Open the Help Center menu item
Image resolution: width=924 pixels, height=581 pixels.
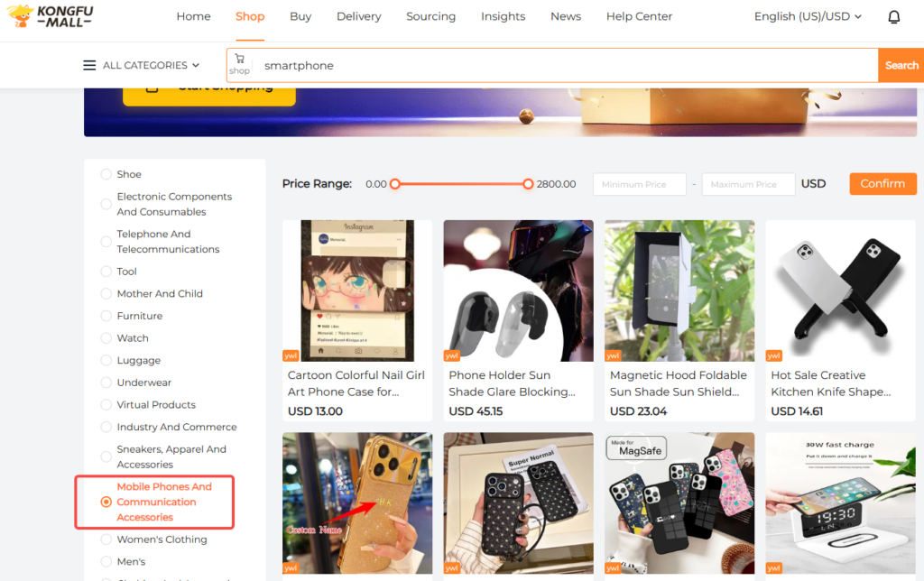tap(639, 16)
